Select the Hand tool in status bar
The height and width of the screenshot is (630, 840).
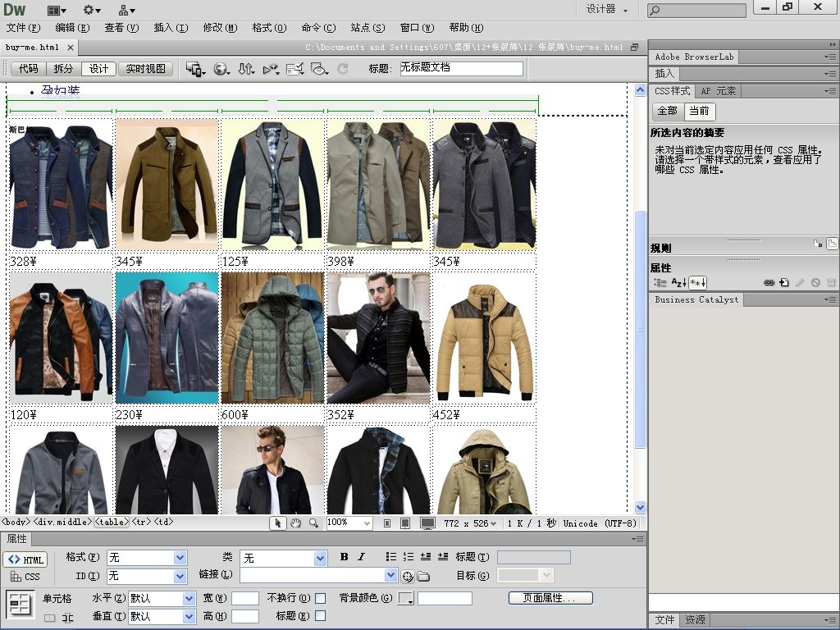coord(295,523)
